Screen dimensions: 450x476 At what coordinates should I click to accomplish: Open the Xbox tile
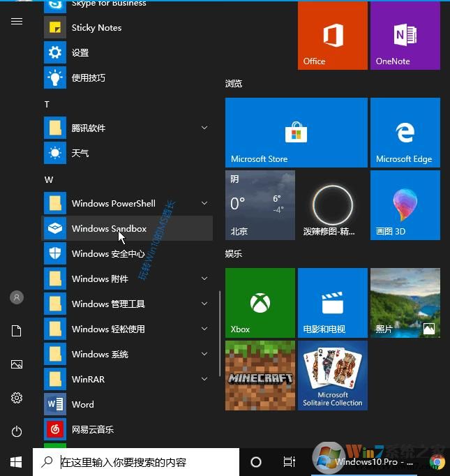coord(260,303)
